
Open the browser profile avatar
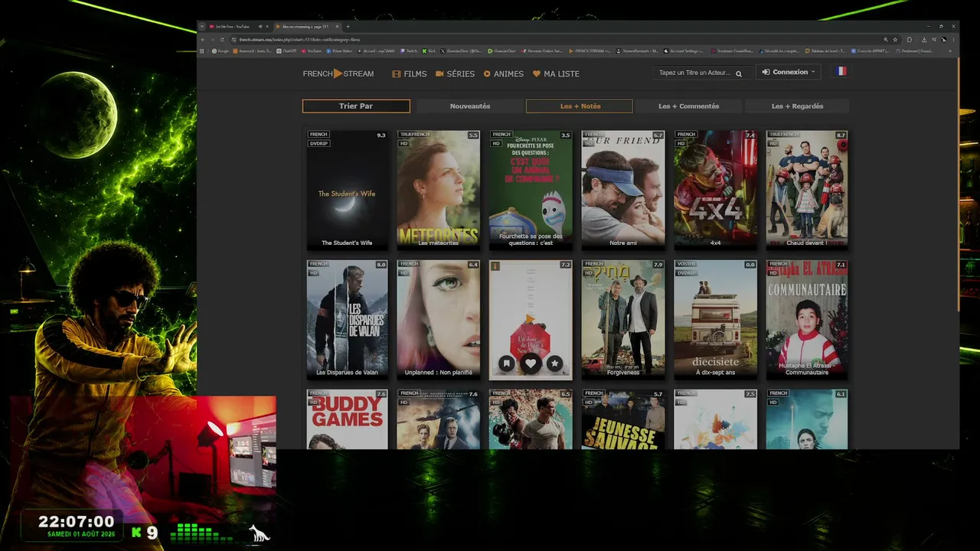944,39
